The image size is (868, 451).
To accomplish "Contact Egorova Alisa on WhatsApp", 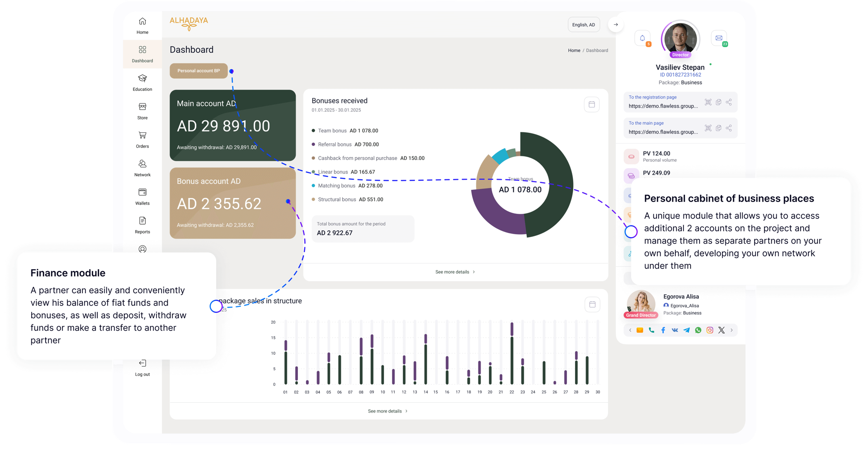I will pos(698,330).
